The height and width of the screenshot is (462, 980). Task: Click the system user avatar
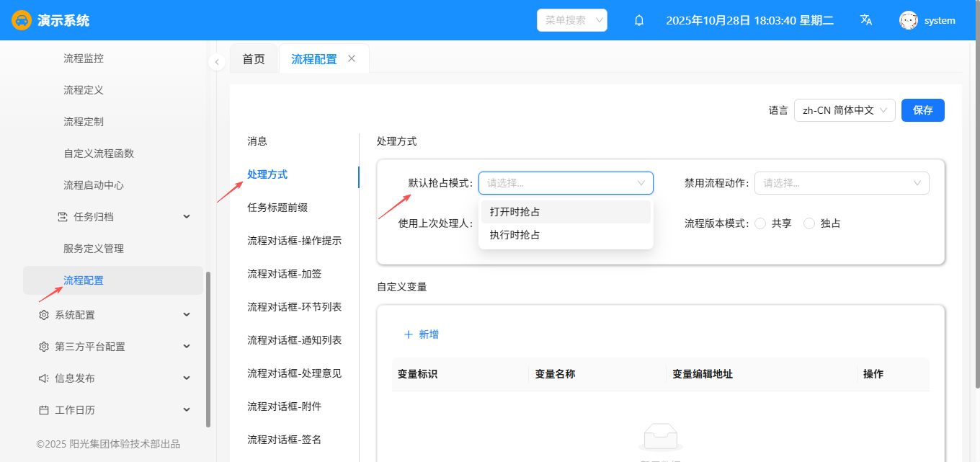click(x=908, y=20)
